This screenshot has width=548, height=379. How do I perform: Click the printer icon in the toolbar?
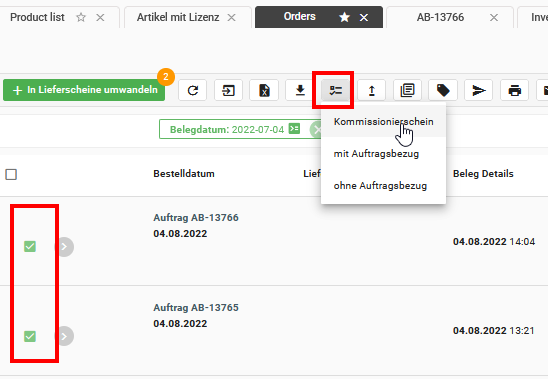[514, 91]
